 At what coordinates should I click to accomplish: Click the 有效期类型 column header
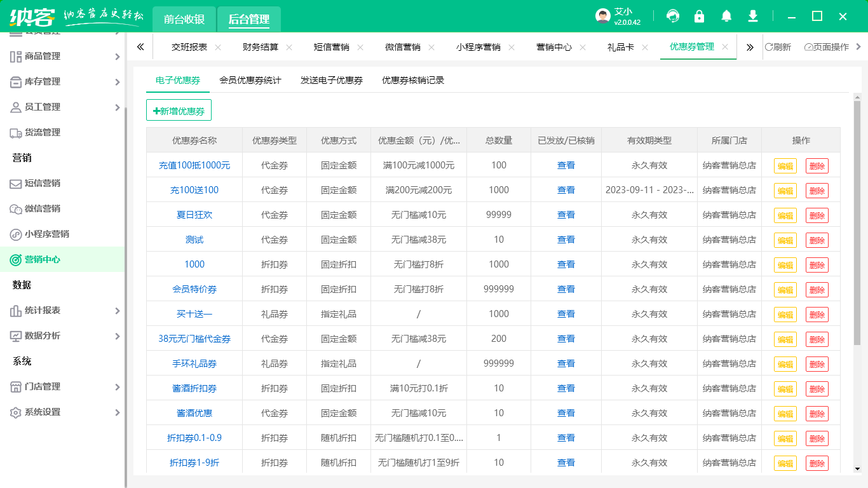point(649,140)
